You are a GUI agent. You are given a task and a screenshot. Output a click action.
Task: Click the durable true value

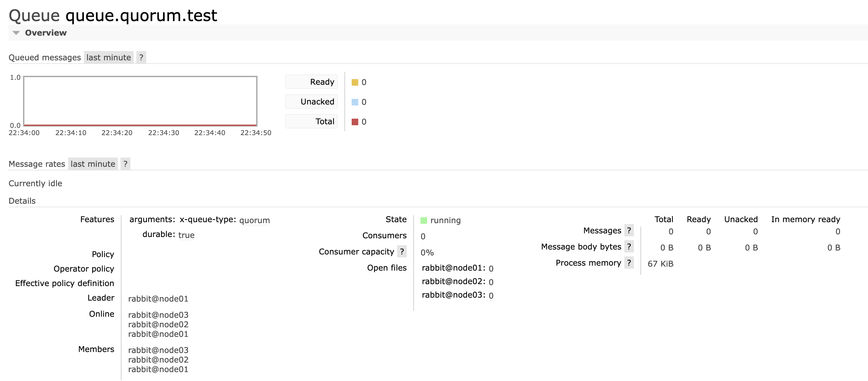click(x=186, y=235)
